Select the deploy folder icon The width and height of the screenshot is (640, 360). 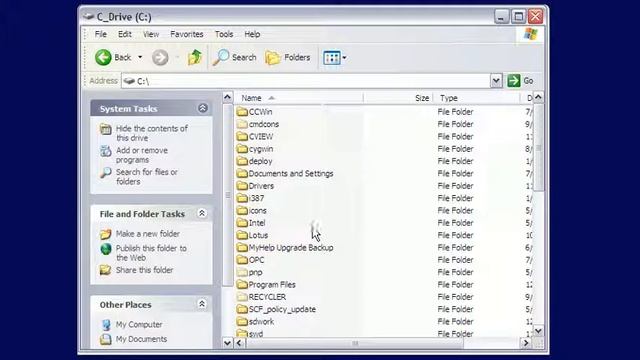(x=242, y=161)
